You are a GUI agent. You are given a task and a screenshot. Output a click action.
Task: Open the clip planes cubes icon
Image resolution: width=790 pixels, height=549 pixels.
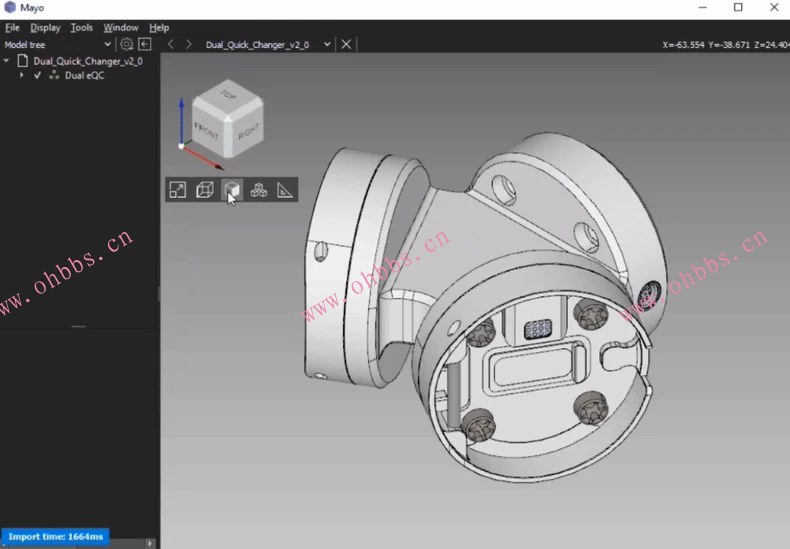259,190
